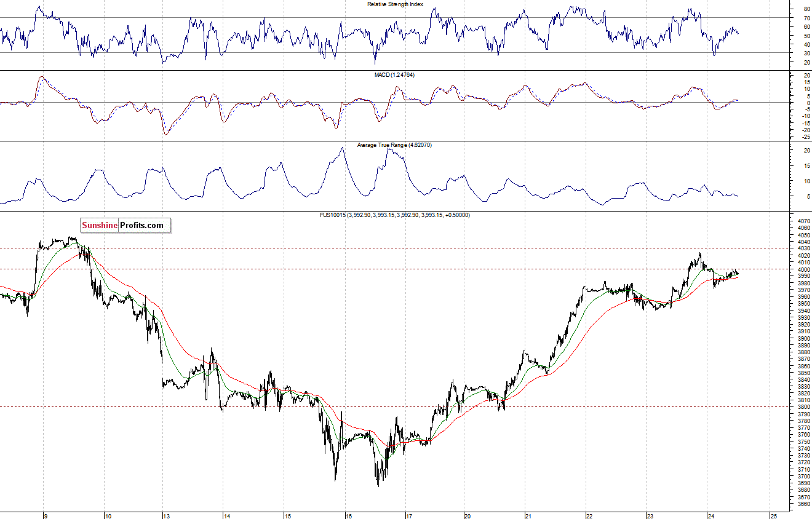Click date label 13 on time axis

click(x=166, y=515)
